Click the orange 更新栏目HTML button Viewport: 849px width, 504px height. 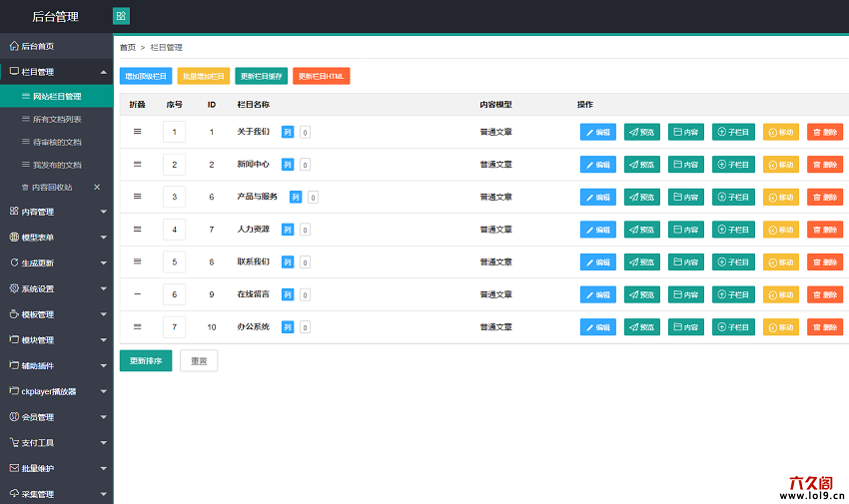(x=322, y=76)
